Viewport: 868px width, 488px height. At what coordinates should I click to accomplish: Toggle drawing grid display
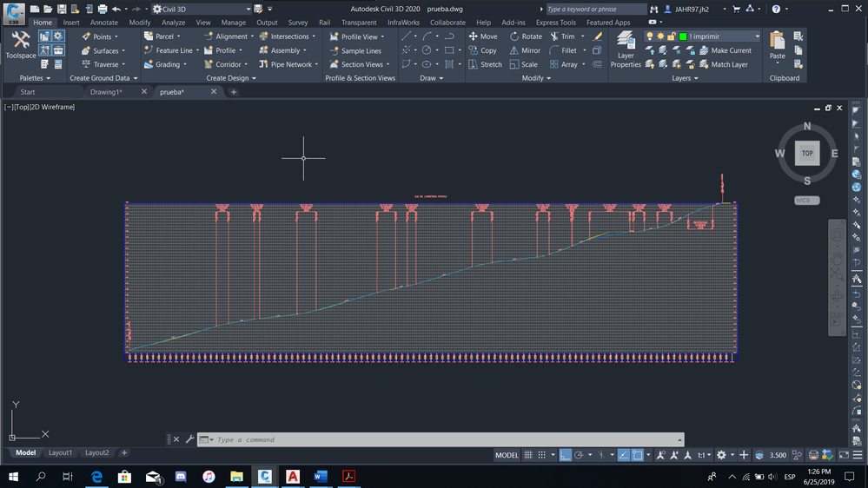click(x=528, y=455)
